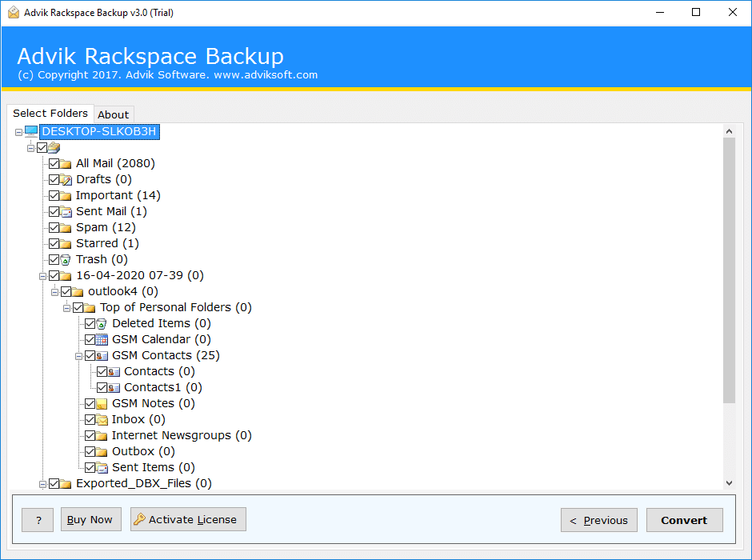Toggle the Important folder checkbox

point(54,196)
